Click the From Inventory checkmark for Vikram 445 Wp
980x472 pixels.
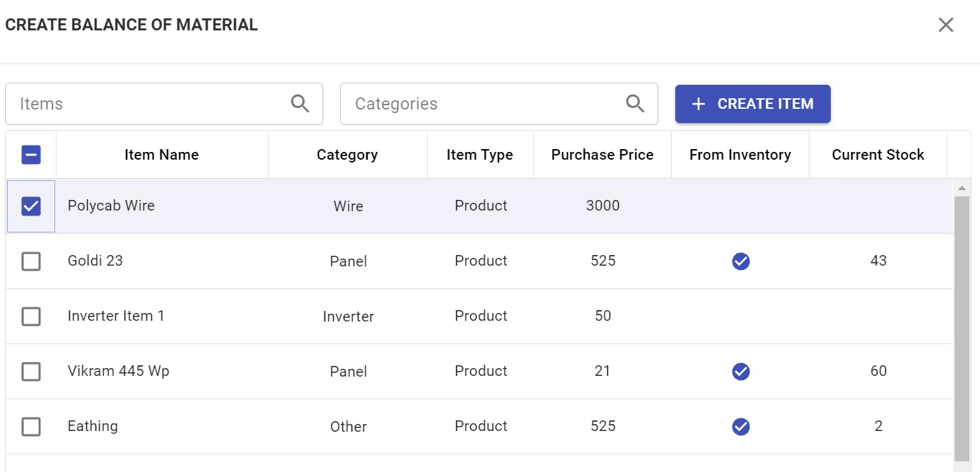740,372
